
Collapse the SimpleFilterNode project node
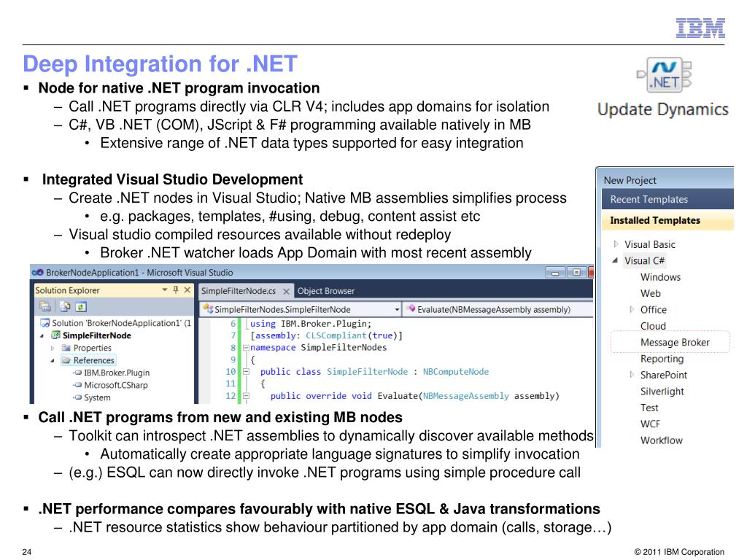tap(42, 335)
